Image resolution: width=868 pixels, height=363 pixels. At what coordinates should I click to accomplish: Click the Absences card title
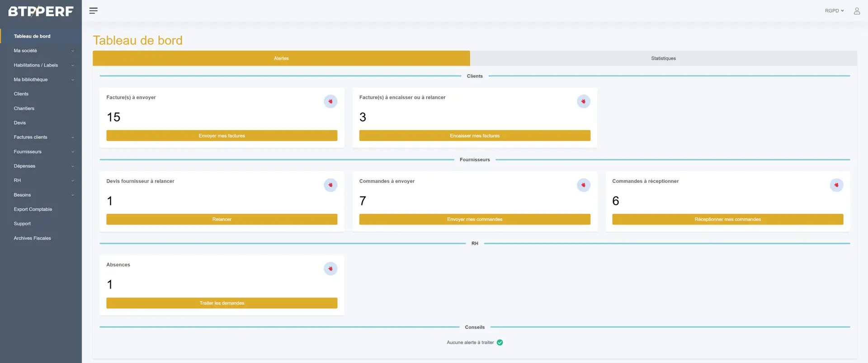pos(118,265)
